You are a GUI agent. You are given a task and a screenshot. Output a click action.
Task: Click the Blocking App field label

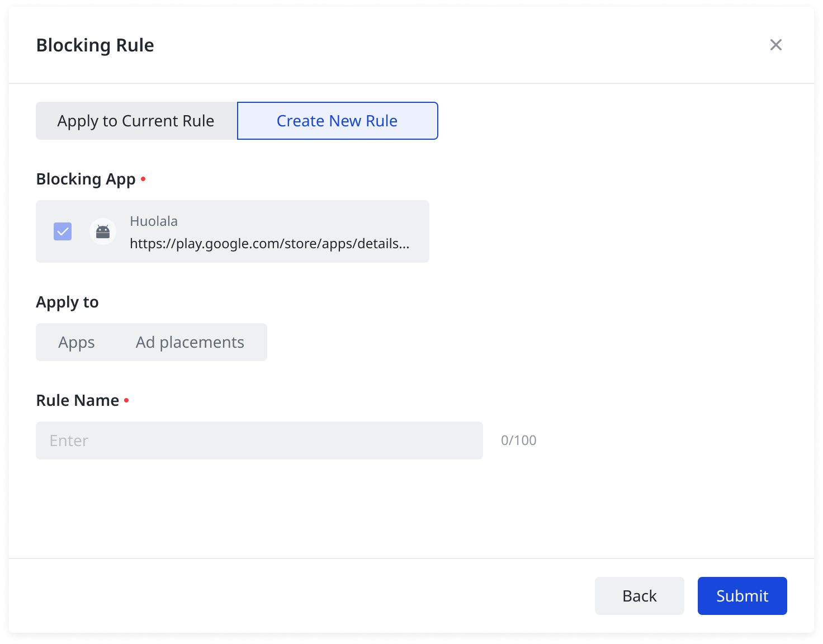(86, 179)
